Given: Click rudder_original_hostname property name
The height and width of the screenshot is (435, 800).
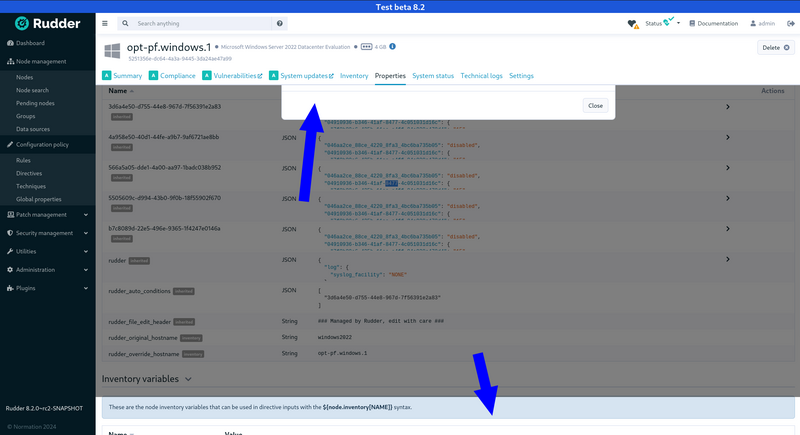Looking at the screenshot, I should pyautogui.click(x=143, y=338).
